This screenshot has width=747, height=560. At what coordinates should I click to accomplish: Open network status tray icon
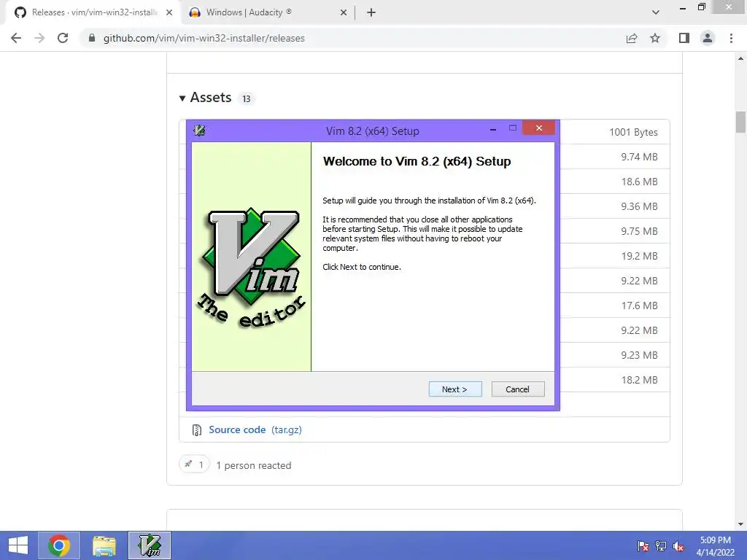coord(661,546)
